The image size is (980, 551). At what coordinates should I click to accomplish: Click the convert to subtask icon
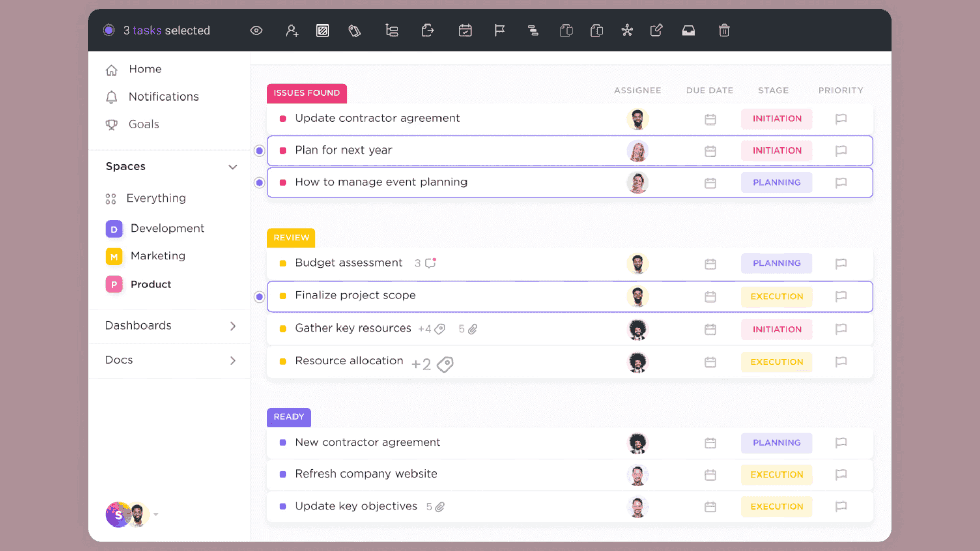tap(391, 31)
